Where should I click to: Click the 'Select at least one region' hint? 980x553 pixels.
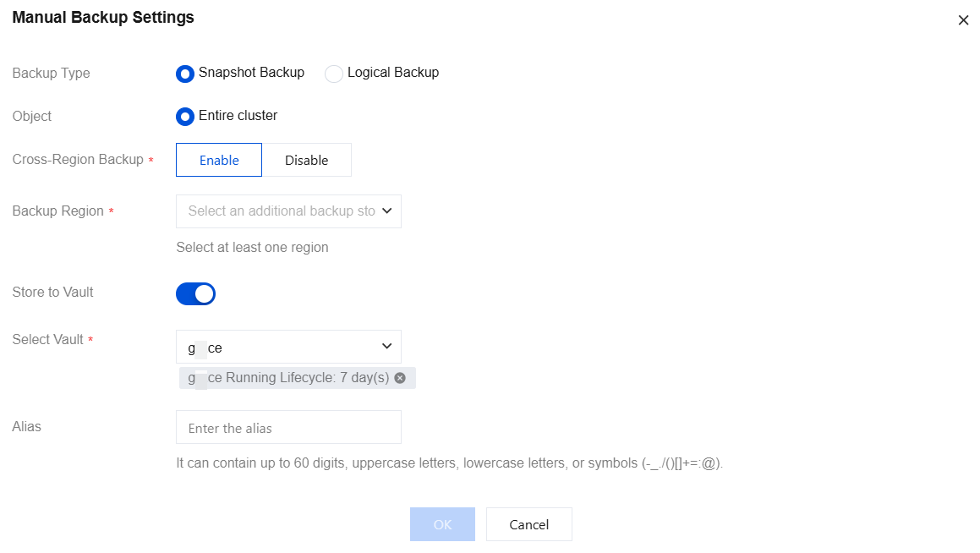pos(252,248)
